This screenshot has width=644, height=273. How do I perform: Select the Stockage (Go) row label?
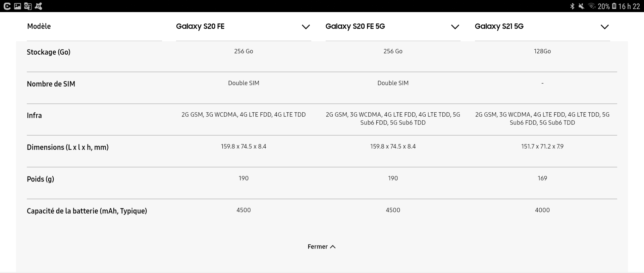pos(49,52)
